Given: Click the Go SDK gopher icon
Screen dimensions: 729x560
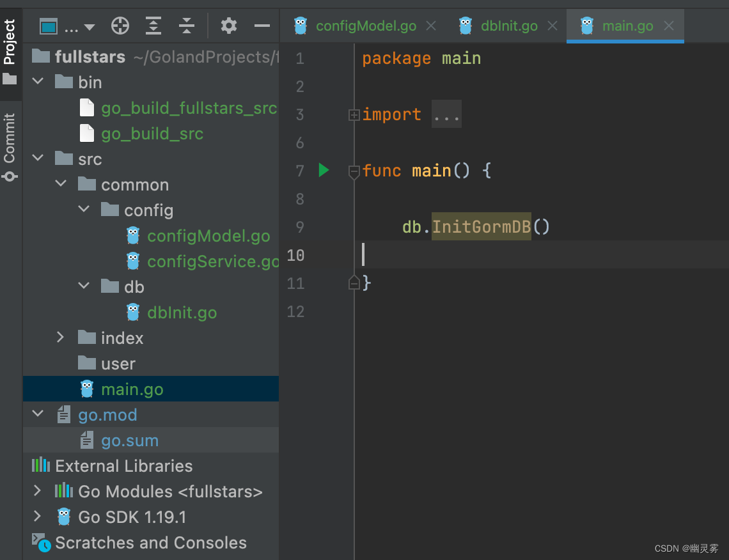Looking at the screenshot, I should [x=64, y=517].
